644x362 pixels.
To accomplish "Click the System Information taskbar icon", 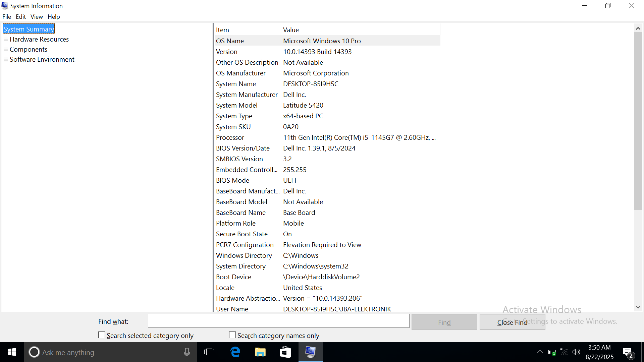I will pyautogui.click(x=311, y=352).
